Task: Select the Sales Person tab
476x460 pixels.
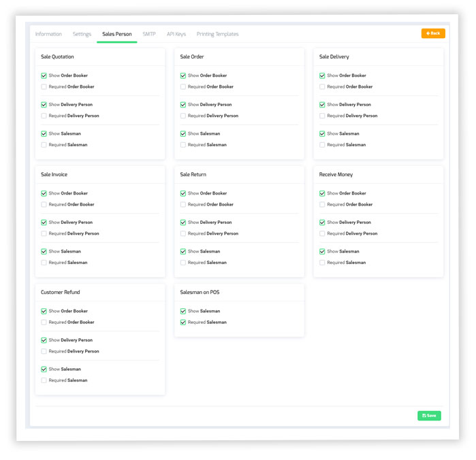Action: coord(117,34)
